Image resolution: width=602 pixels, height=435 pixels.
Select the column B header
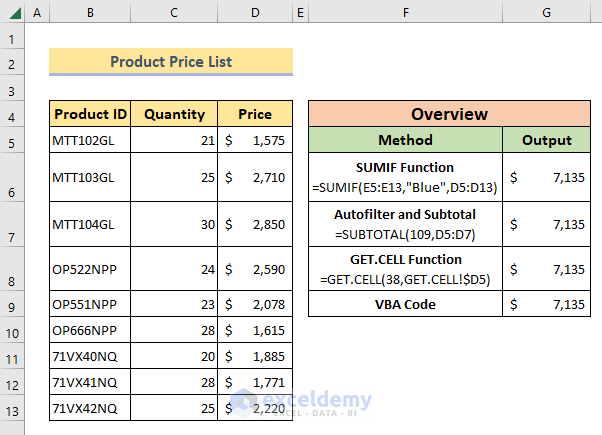90,12
